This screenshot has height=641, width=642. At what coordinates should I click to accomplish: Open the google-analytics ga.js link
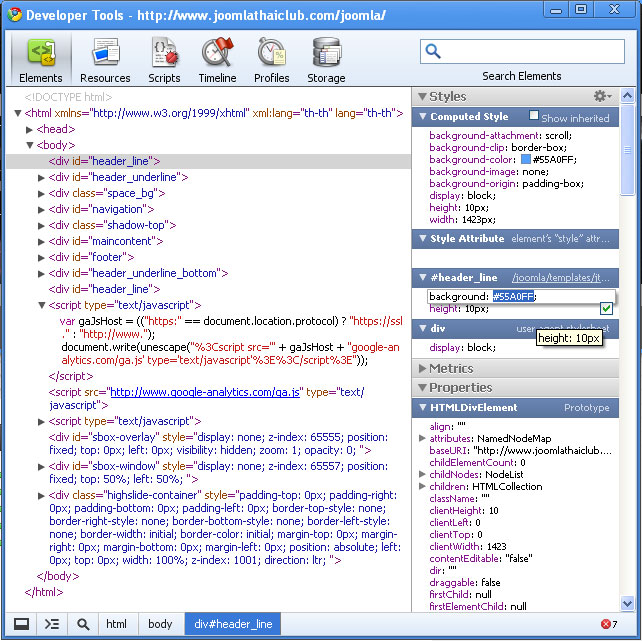point(205,392)
